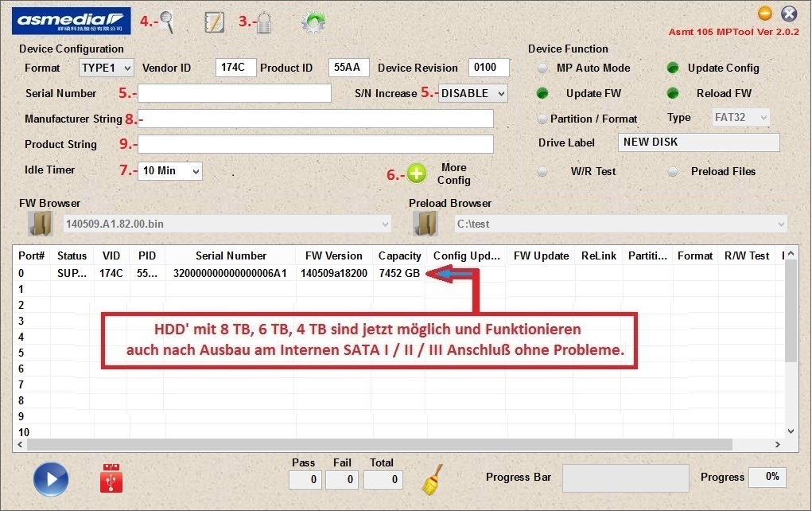Click the green plus More Config icon
The height and width of the screenshot is (511, 812).
417,174
